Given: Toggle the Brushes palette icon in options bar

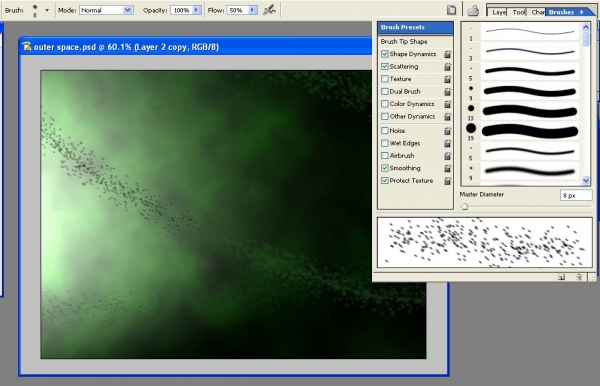Looking at the screenshot, I should coord(452,10).
